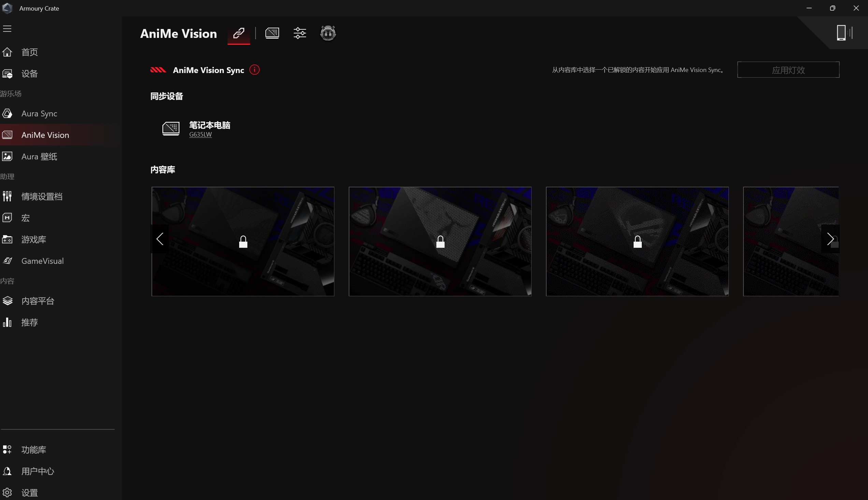Image resolution: width=868 pixels, height=500 pixels.
Task: Select the third locked content thumbnail
Action: 637,241
